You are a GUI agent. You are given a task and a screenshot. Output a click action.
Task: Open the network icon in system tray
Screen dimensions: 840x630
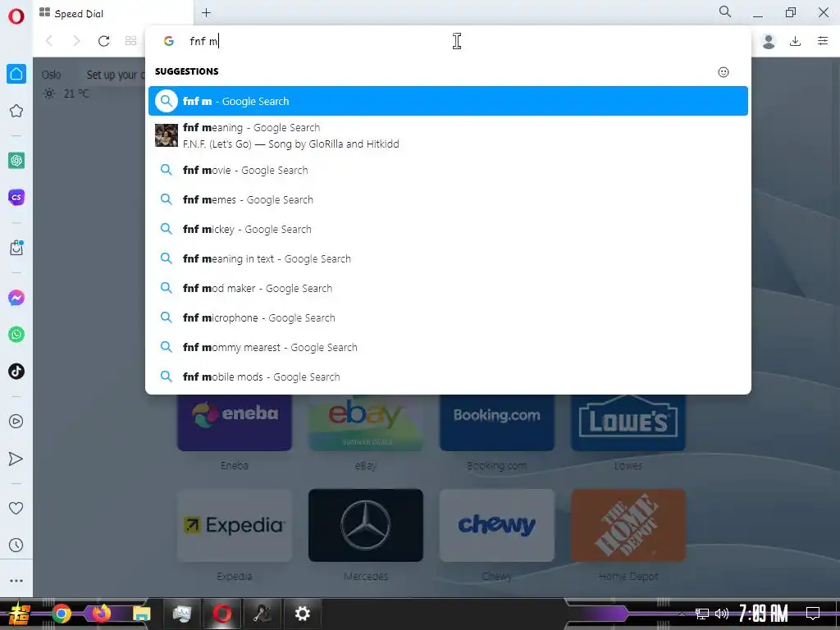(702, 614)
